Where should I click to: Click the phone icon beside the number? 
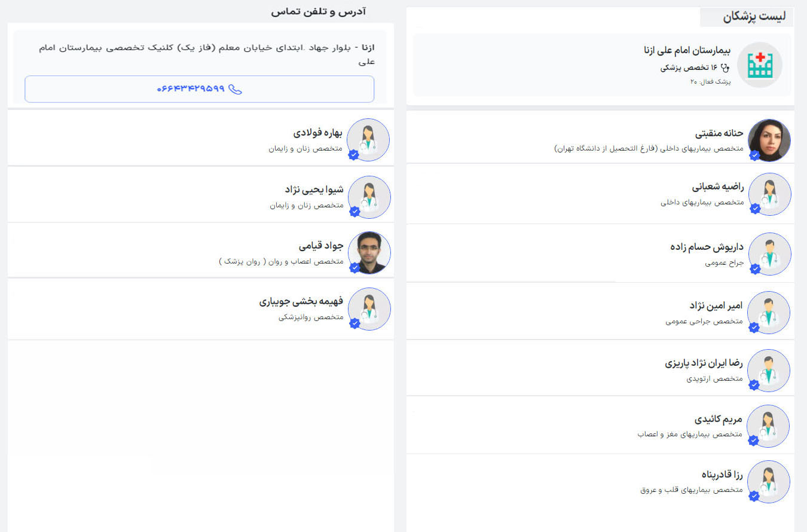pyautogui.click(x=236, y=89)
